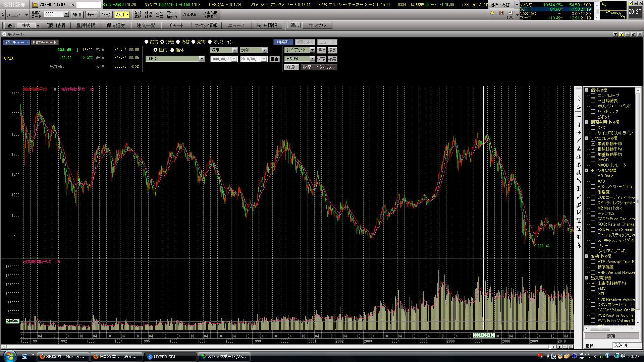644x362 pixels.
Task: Click the home icon in navigation bar
Action: tap(10, 25)
